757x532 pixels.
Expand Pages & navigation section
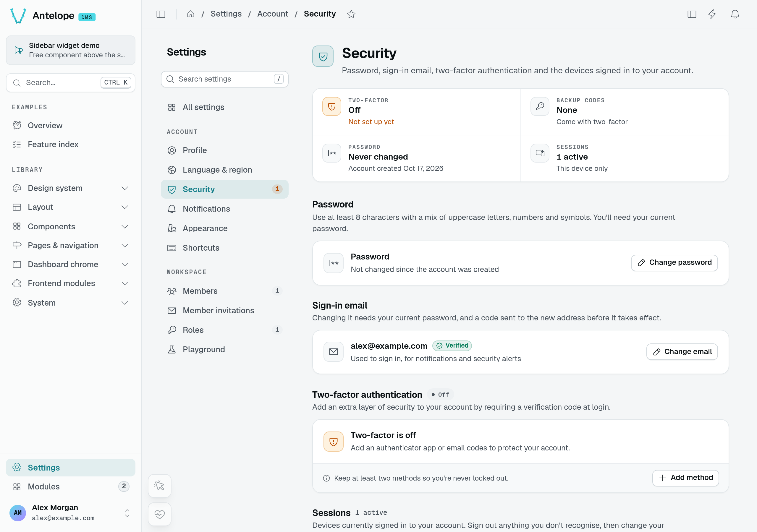[x=71, y=246]
